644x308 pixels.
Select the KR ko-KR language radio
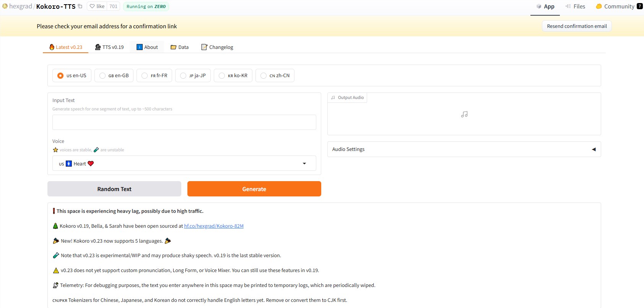pyautogui.click(x=233, y=76)
